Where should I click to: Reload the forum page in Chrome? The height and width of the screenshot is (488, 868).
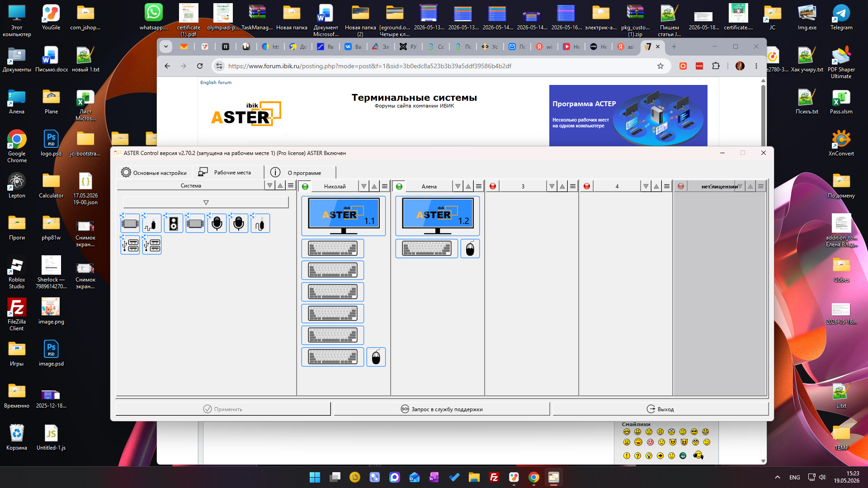point(200,66)
